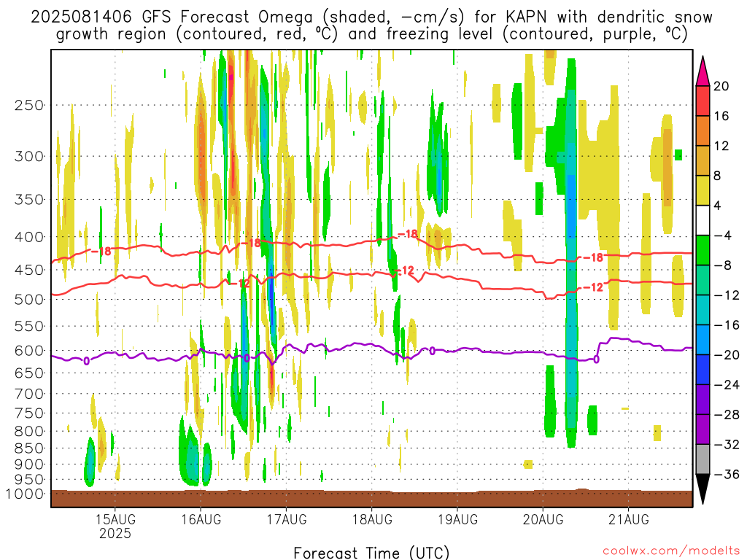
Task: Click the orange 12 to 16 colorbar swatch
Action: click(703, 131)
